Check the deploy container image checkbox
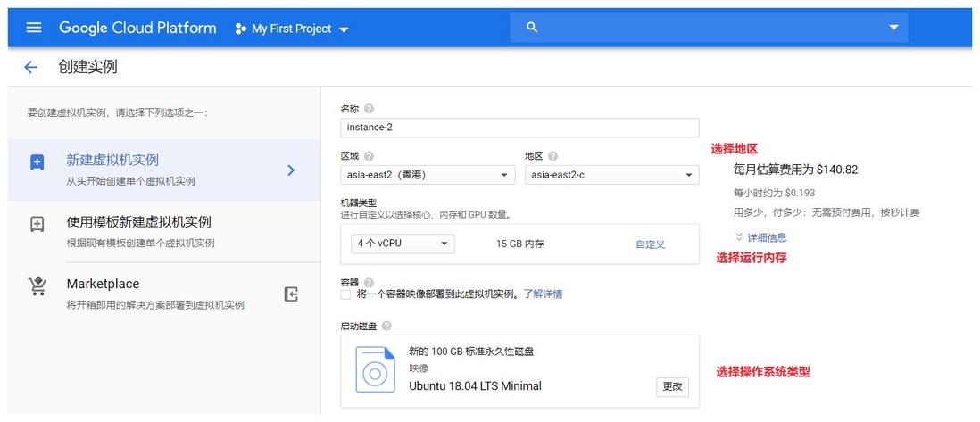Image resolution: width=980 pixels, height=422 pixels. (345, 294)
